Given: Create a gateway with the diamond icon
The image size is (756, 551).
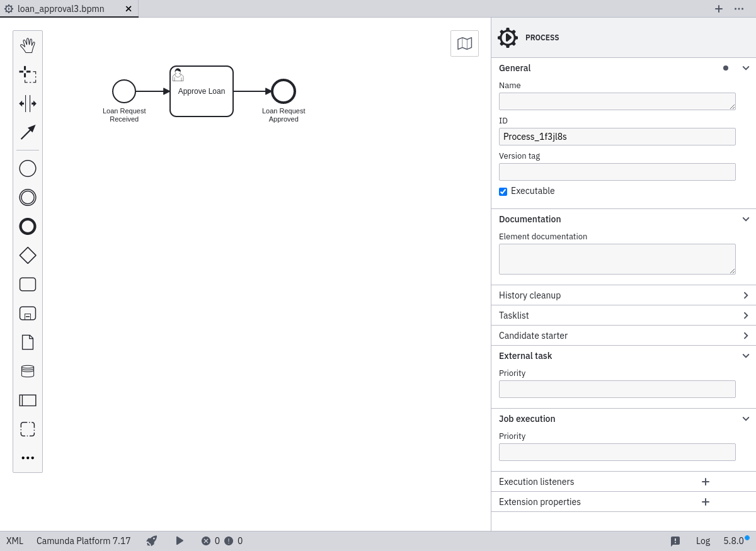Looking at the screenshot, I should [28, 255].
